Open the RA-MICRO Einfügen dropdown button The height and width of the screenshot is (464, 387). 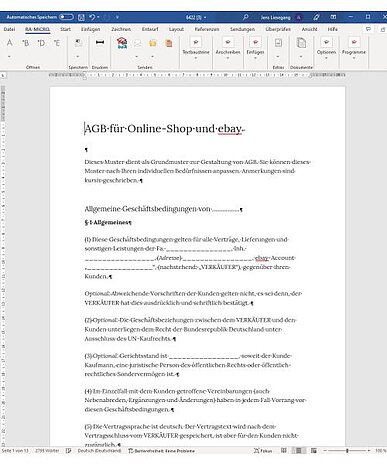coord(255,48)
